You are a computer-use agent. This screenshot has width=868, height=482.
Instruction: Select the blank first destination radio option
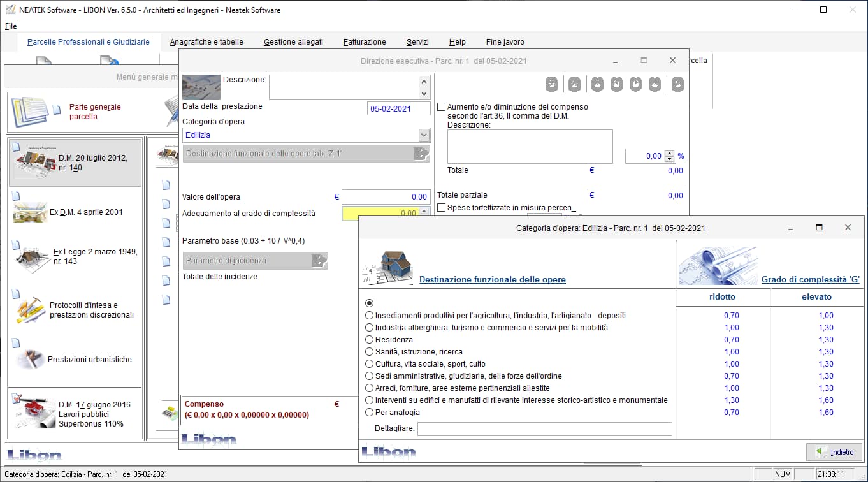pyautogui.click(x=369, y=303)
